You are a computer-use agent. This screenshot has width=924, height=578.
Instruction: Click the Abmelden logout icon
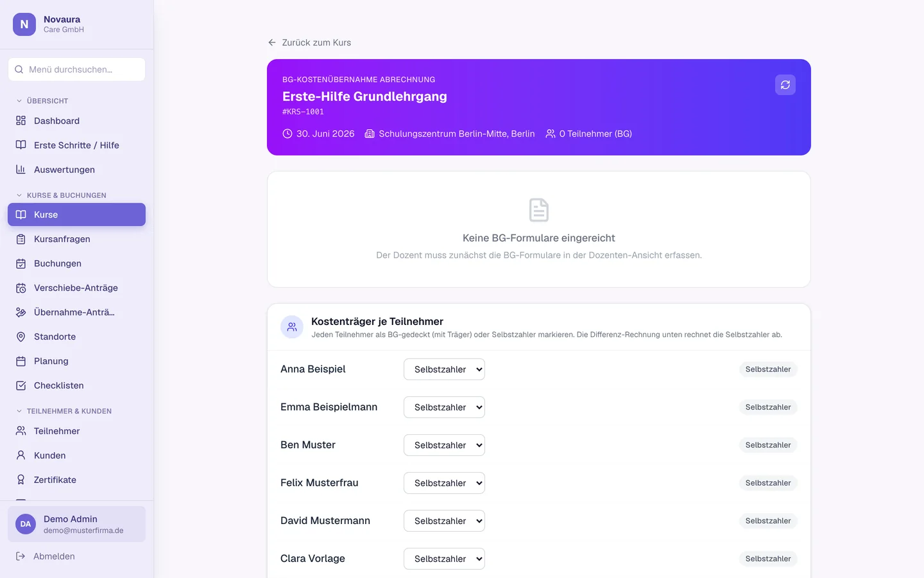21,556
